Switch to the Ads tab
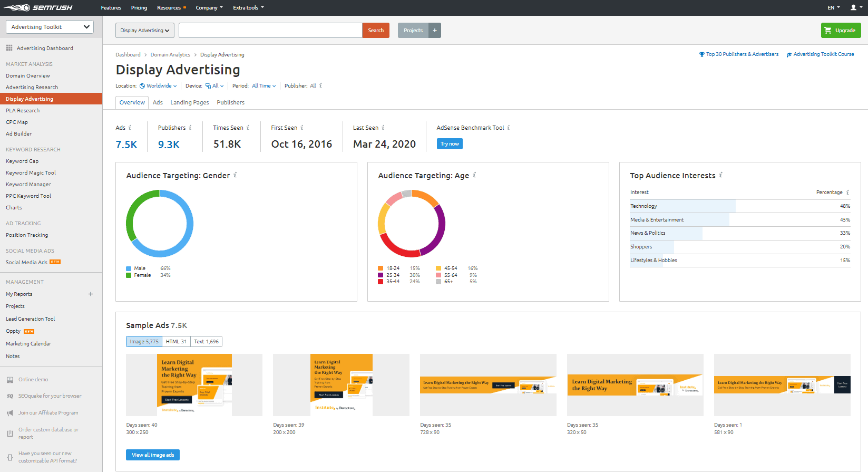Screen dimensions: 868x472 tap(158, 102)
